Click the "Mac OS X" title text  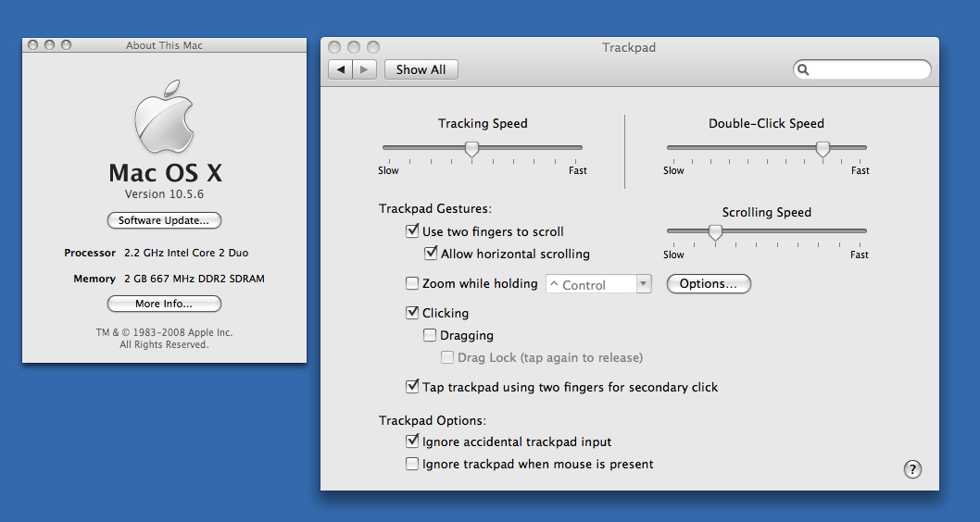coord(165,172)
